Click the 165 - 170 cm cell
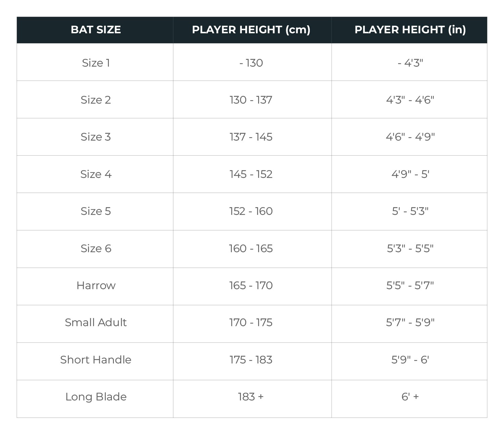 pos(251,285)
